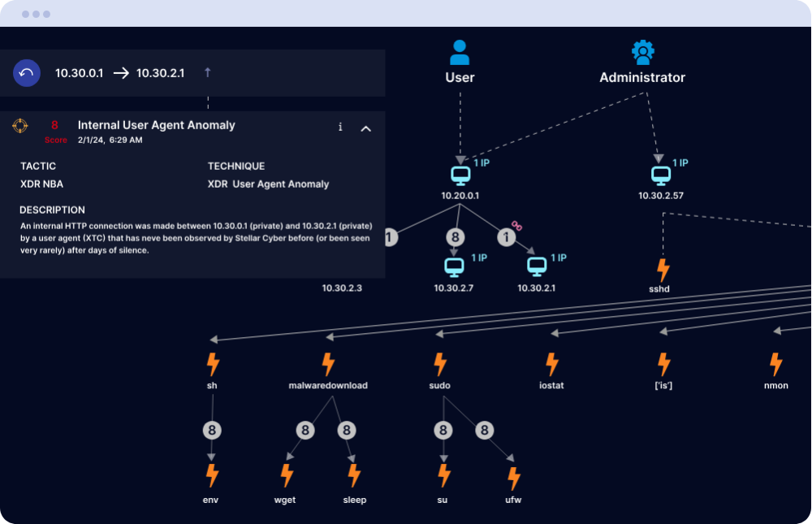Click the 10.20.0.1 host computer icon
The width and height of the screenshot is (812, 524).
point(460,175)
